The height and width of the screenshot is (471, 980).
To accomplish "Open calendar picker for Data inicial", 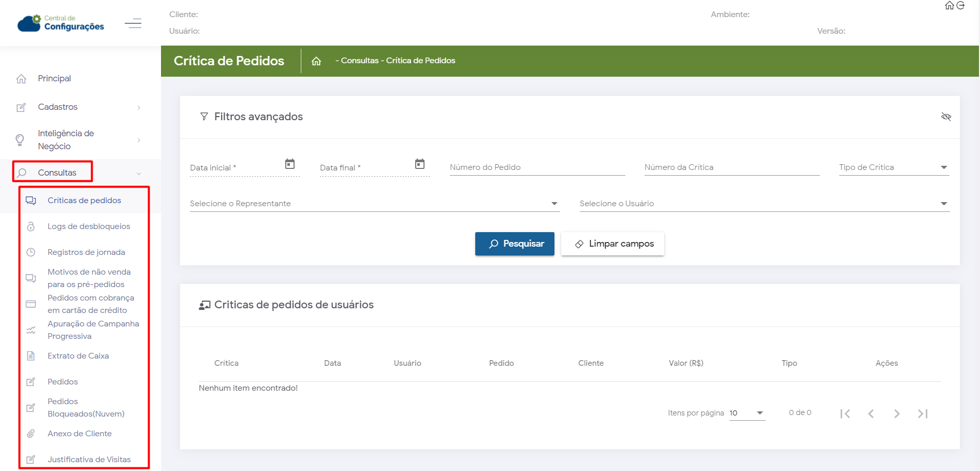I will (290, 164).
